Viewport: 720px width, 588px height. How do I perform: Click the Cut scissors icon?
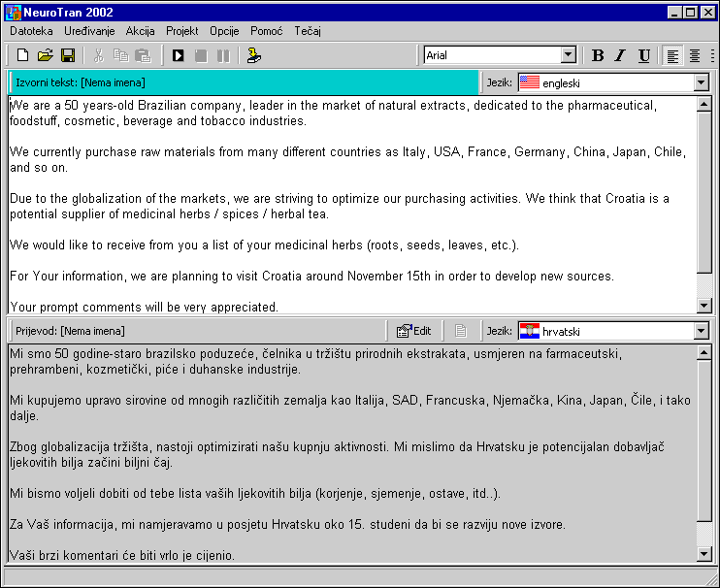coord(98,55)
